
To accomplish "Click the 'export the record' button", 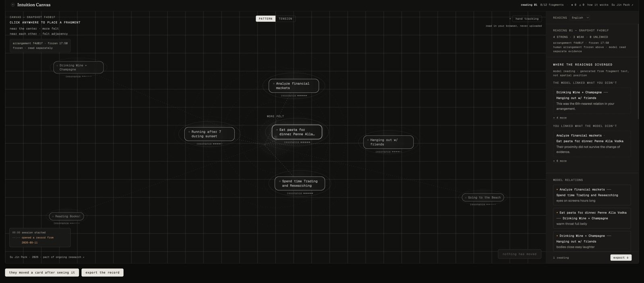I will (102, 273).
